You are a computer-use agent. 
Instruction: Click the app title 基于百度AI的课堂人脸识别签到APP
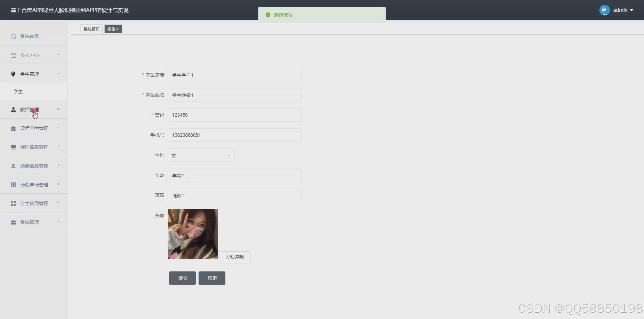click(x=69, y=10)
